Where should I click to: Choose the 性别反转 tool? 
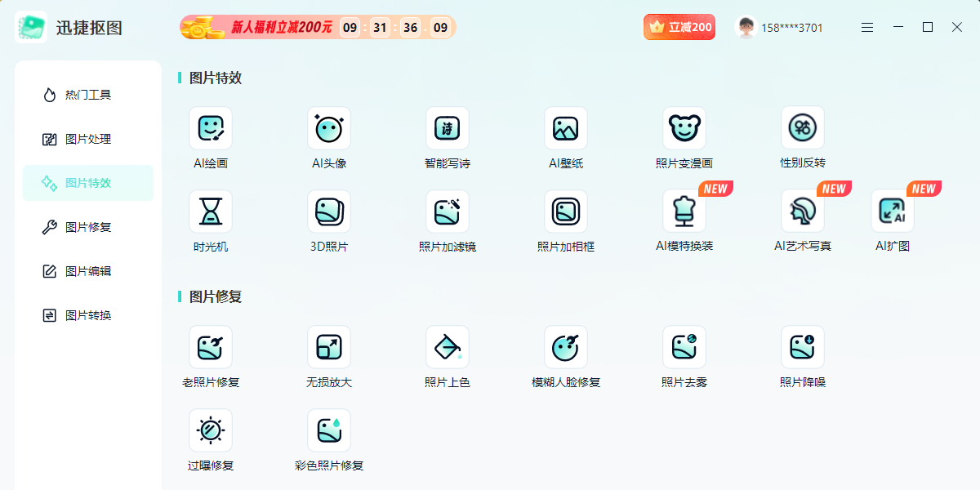[803, 128]
